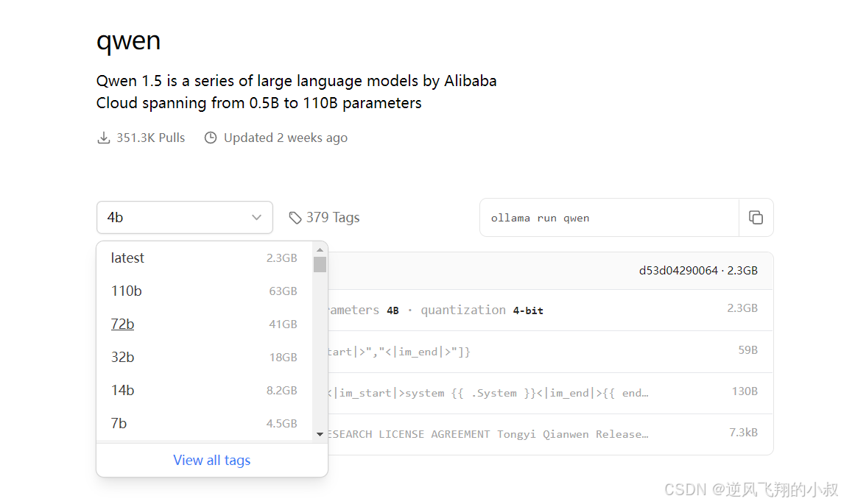
Task: Select the latest tag option
Action: (x=204, y=258)
